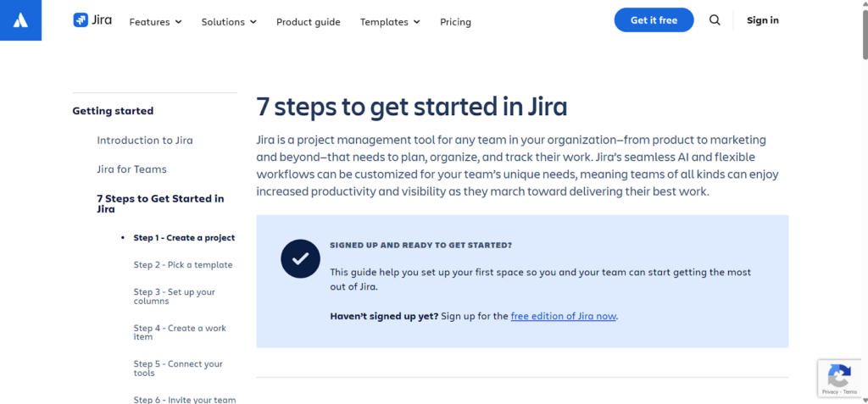
Task: Go to the Pricing page
Action: pos(455,22)
